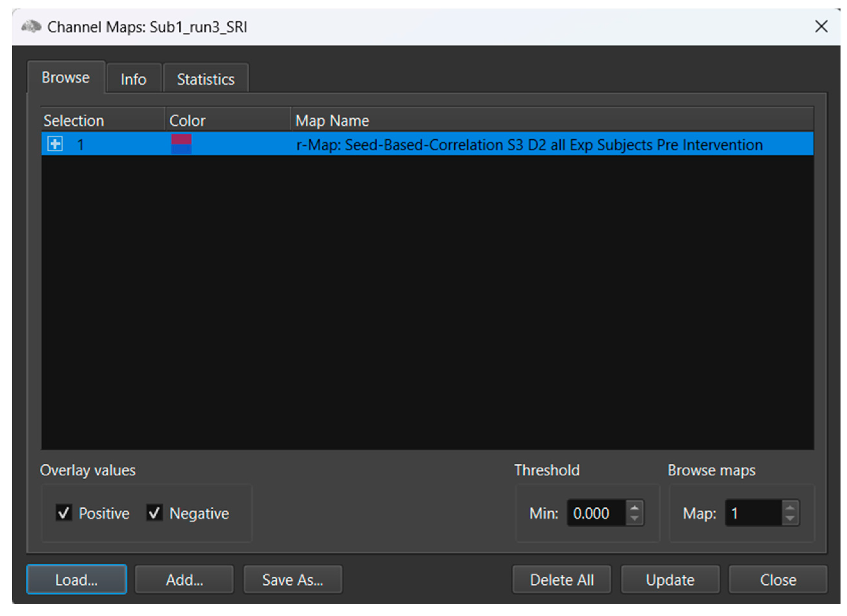Click the Update button
This screenshot has height=616, width=847.
670,580
